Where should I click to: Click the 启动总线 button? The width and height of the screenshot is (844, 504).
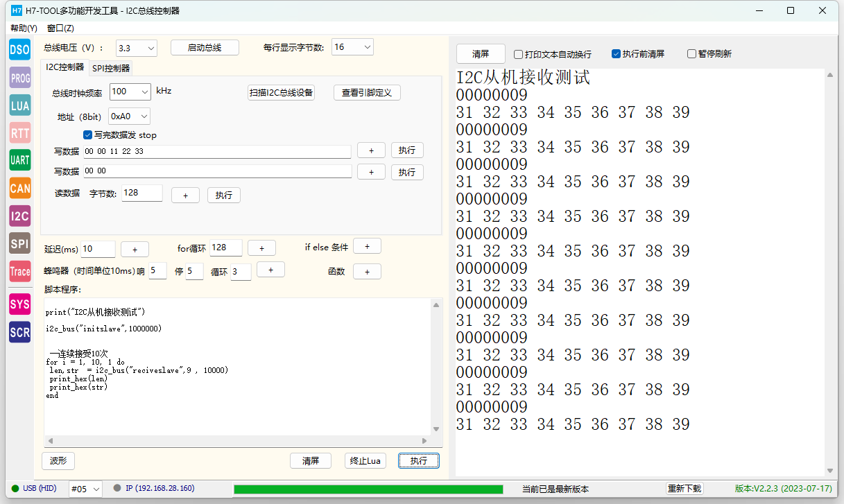pyautogui.click(x=205, y=47)
